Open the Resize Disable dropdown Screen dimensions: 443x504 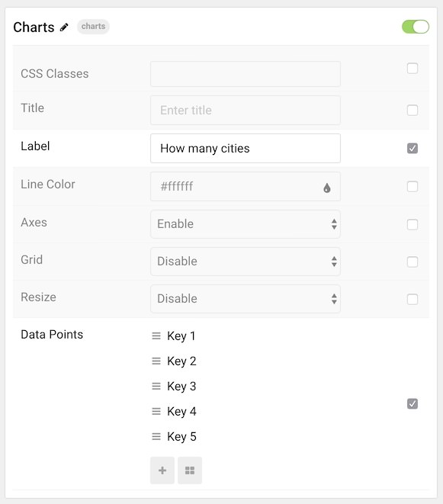(x=246, y=299)
